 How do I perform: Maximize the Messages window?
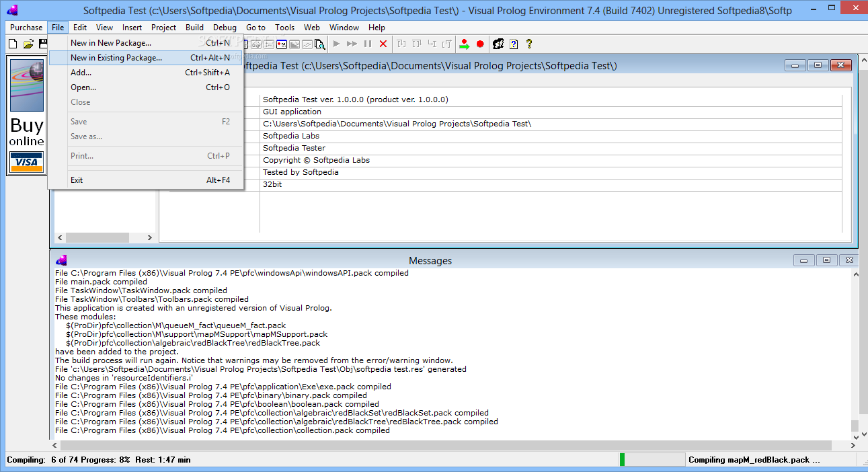(826, 260)
